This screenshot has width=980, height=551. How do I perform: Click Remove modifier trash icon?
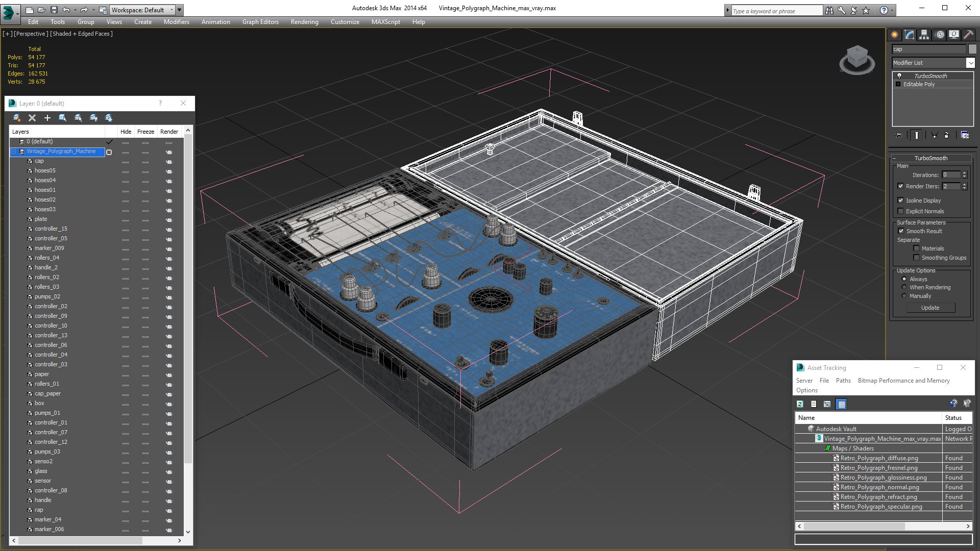click(x=946, y=135)
